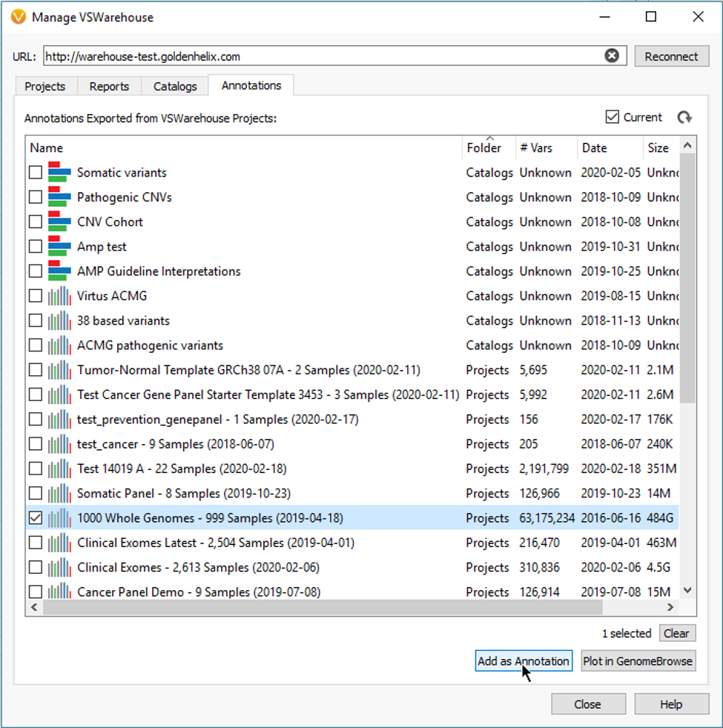723x728 pixels.
Task: Click the refresh icon next to Current
Action: tap(684, 117)
